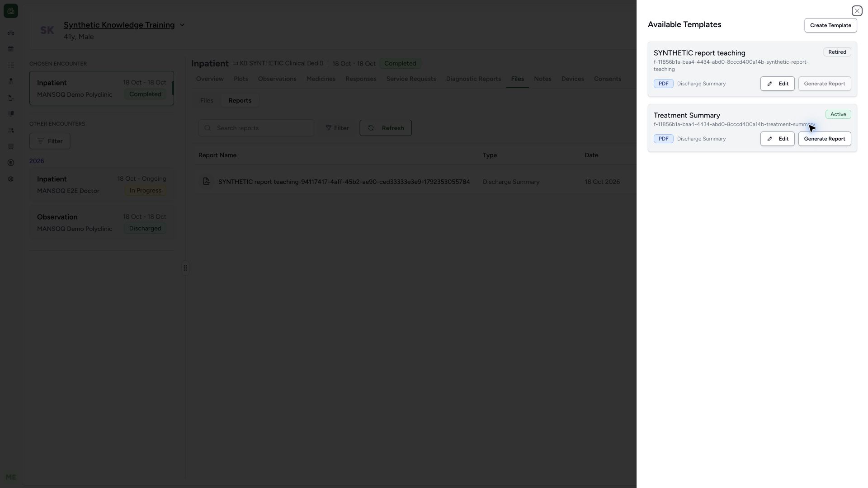
Task: Click the Search reports input field
Action: pyautogui.click(x=256, y=128)
